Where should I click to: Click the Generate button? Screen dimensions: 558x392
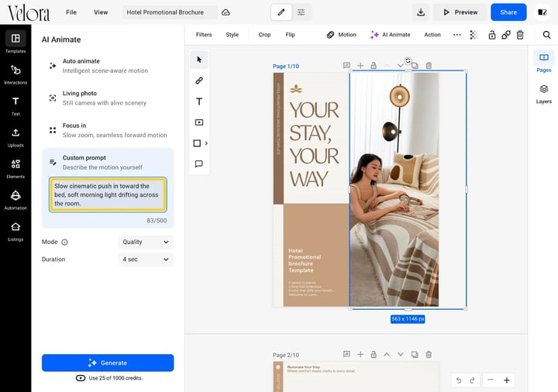108,363
